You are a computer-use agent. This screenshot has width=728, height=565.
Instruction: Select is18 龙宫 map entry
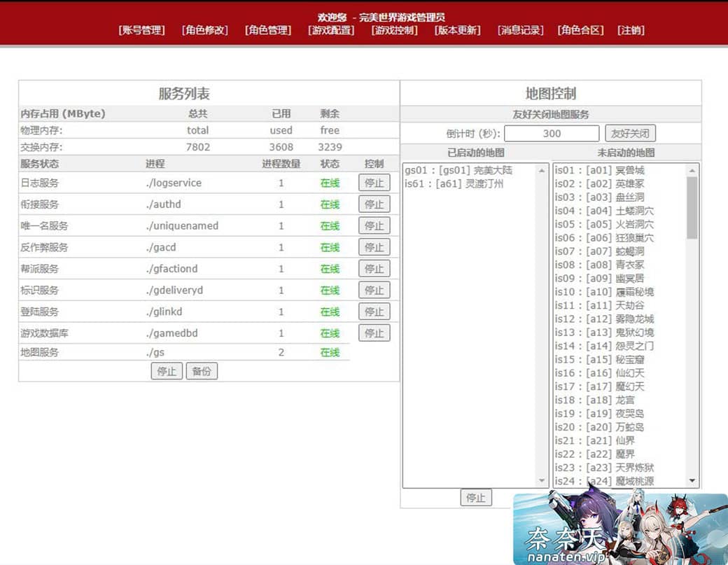(x=619, y=400)
